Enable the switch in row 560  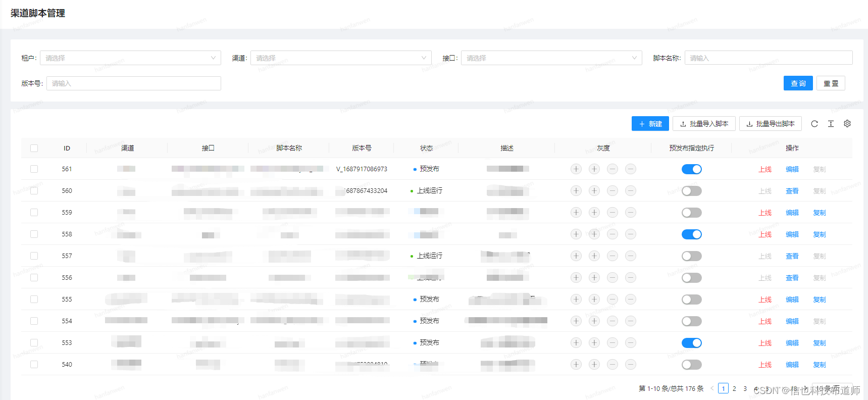click(692, 191)
